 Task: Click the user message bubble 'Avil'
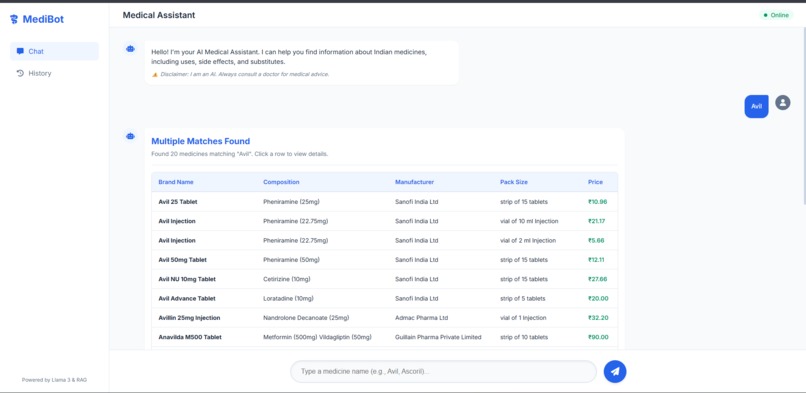[x=756, y=106]
